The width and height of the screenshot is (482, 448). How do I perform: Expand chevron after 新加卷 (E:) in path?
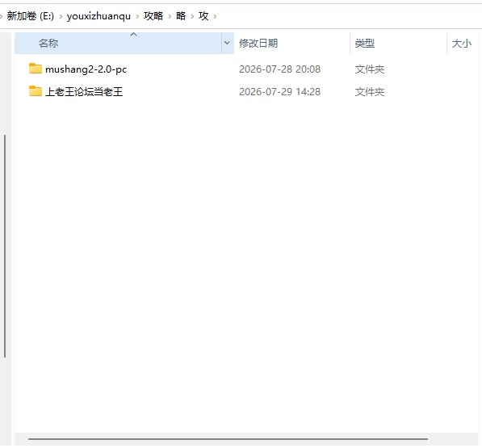pos(61,16)
